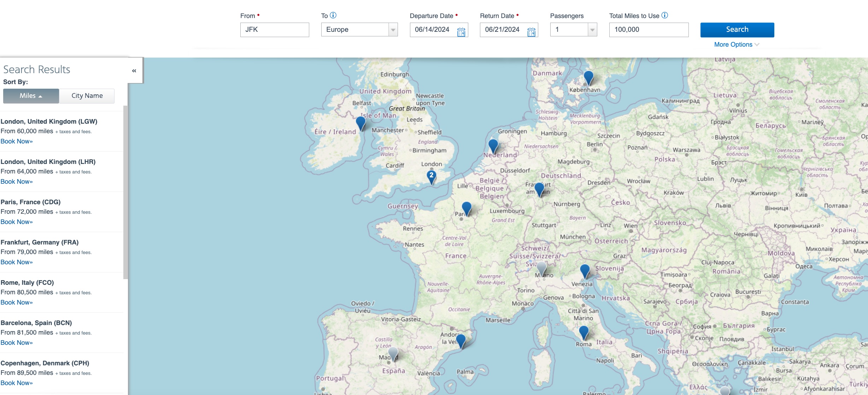Click Book Now for Paris CDG
This screenshot has width=868, height=395.
(16, 222)
